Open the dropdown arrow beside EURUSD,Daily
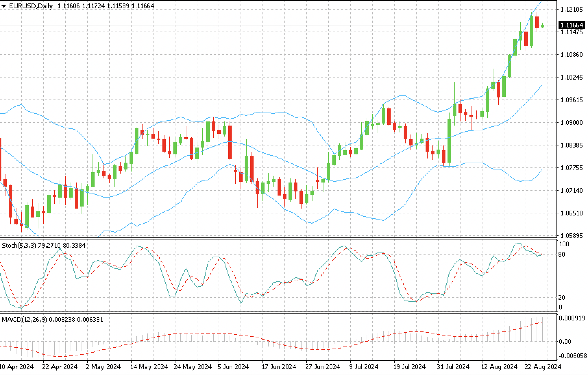Image resolution: width=588 pixels, height=376 pixels. coord(4,6)
